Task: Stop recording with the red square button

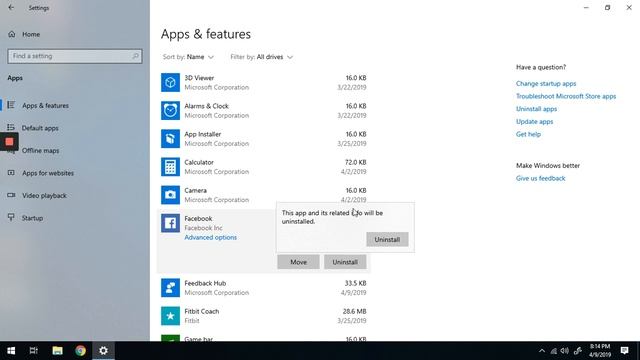Action: tap(9, 142)
